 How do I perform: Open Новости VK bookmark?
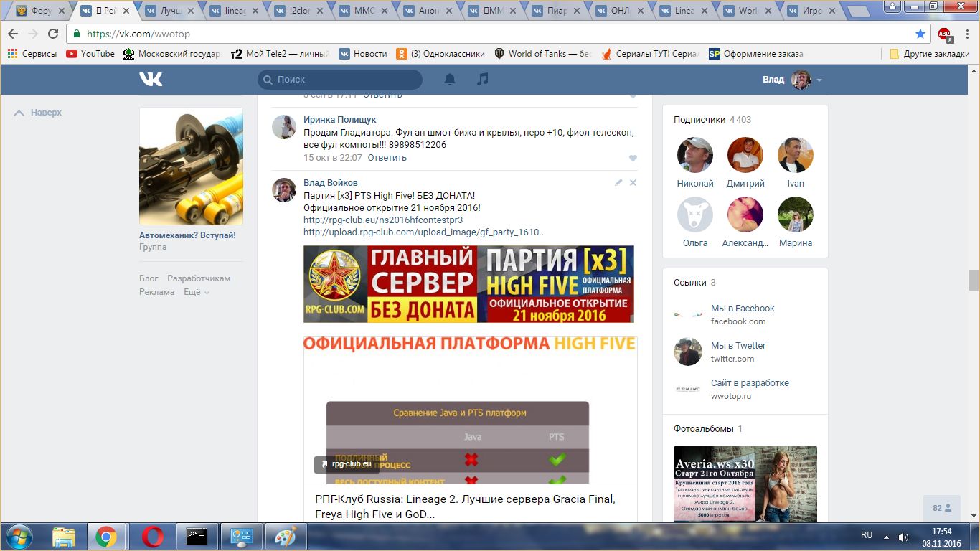point(363,54)
